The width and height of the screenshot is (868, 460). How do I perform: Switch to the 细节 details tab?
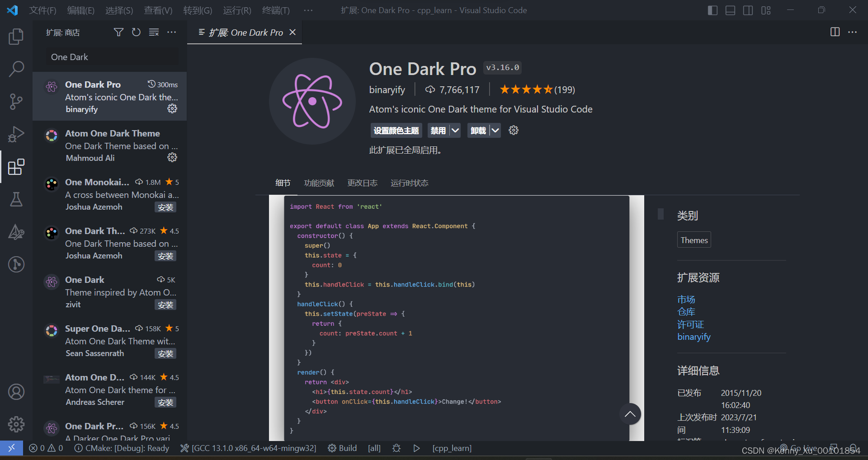[x=283, y=183]
